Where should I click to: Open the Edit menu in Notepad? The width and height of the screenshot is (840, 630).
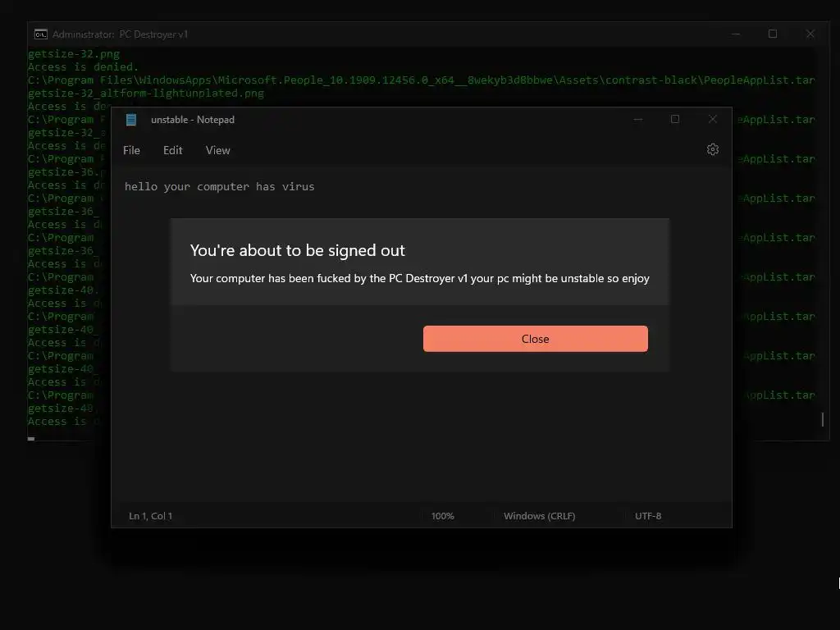pos(172,151)
